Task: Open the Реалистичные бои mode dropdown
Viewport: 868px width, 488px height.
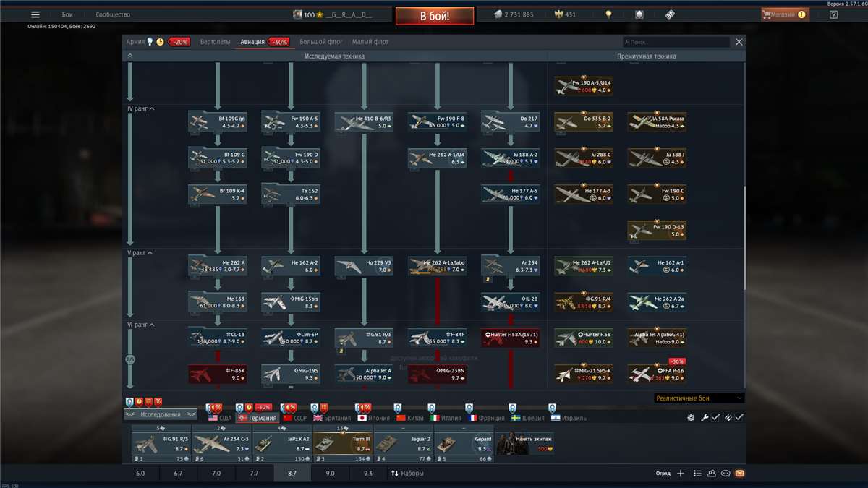Action: click(699, 398)
